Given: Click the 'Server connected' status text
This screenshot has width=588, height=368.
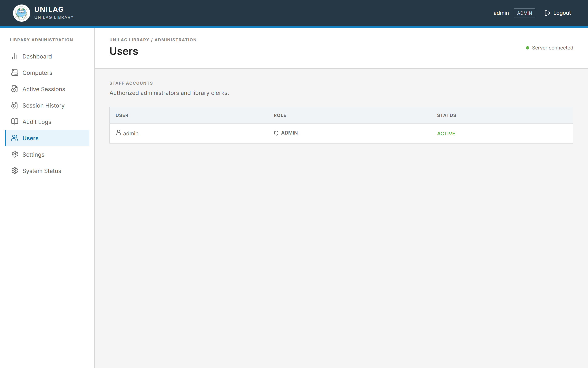Looking at the screenshot, I should 552,48.
